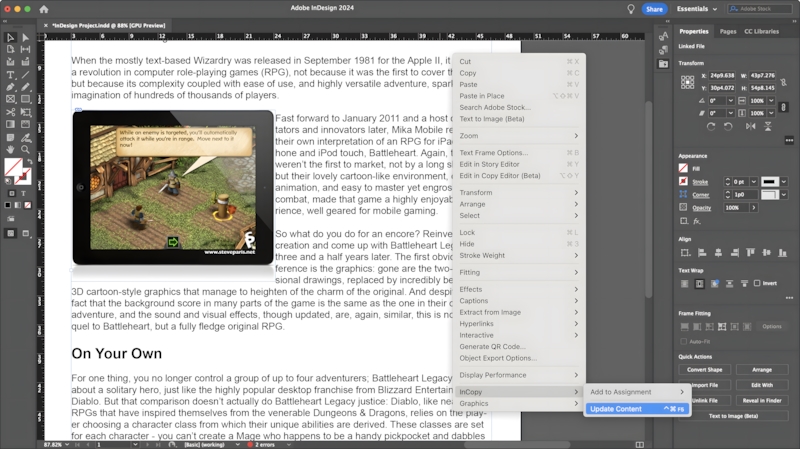Image resolution: width=800 pixels, height=449 pixels.
Task: Switch to the Pages tab
Action: pos(728,32)
